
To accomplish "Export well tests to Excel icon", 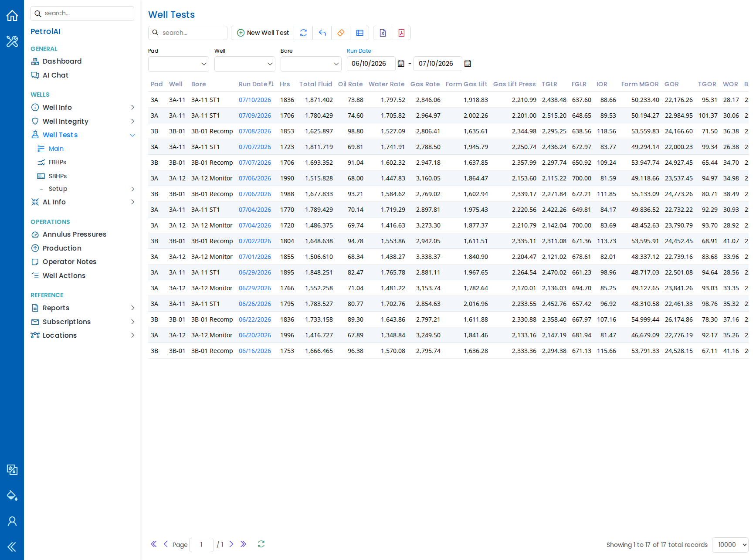I will pos(383,33).
